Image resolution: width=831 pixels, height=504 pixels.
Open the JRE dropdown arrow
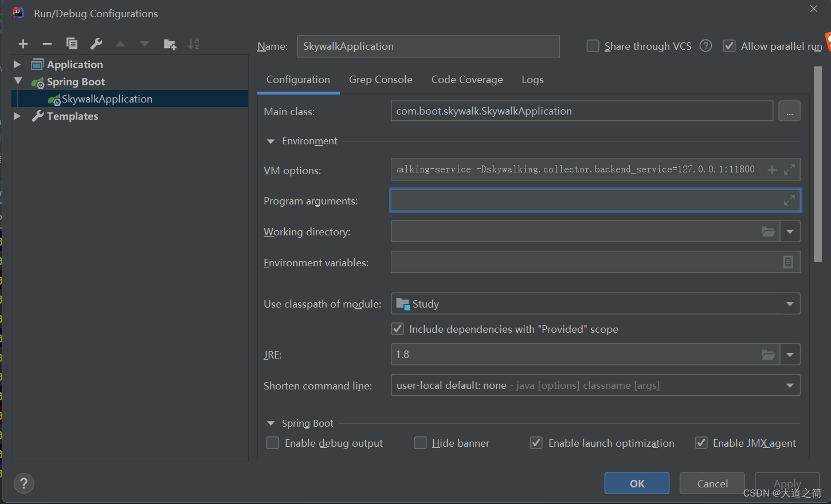tap(790, 355)
